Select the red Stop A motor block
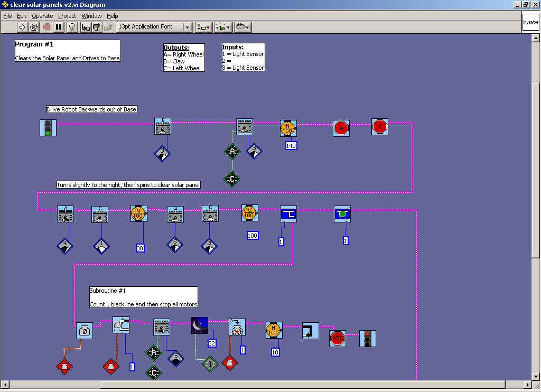This screenshot has height=392, width=541. pos(341,128)
